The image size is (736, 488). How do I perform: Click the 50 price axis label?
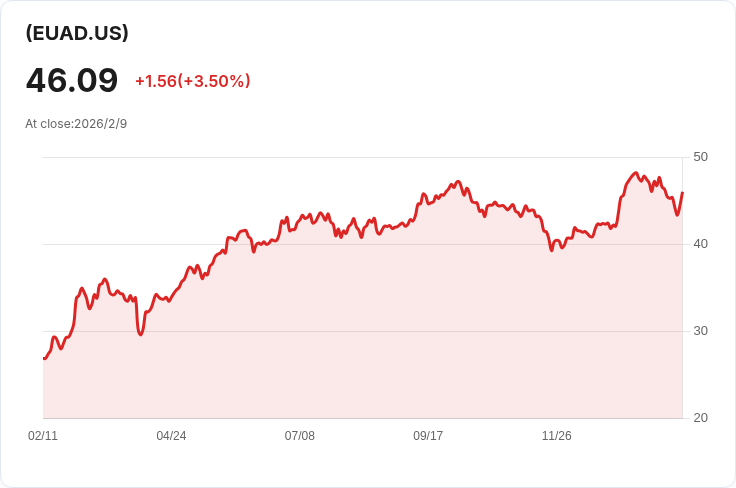700,157
